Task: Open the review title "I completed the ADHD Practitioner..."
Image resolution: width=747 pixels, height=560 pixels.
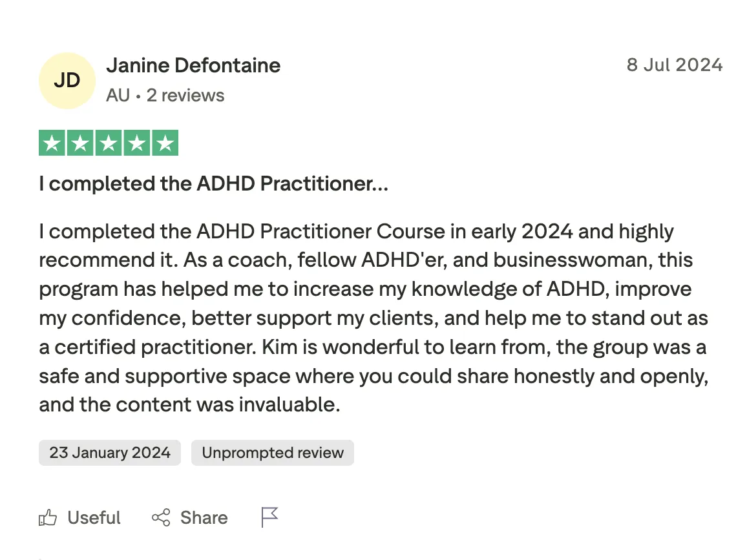Action: coord(213,184)
